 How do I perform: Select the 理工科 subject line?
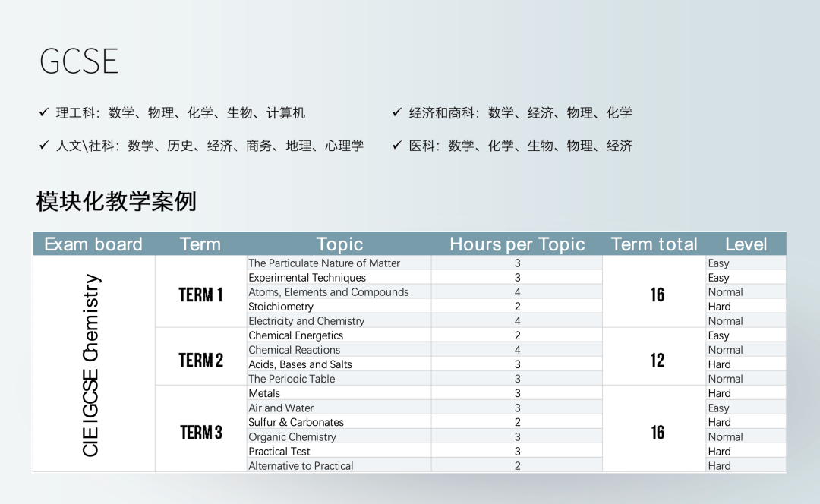pyautogui.click(x=181, y=113)
